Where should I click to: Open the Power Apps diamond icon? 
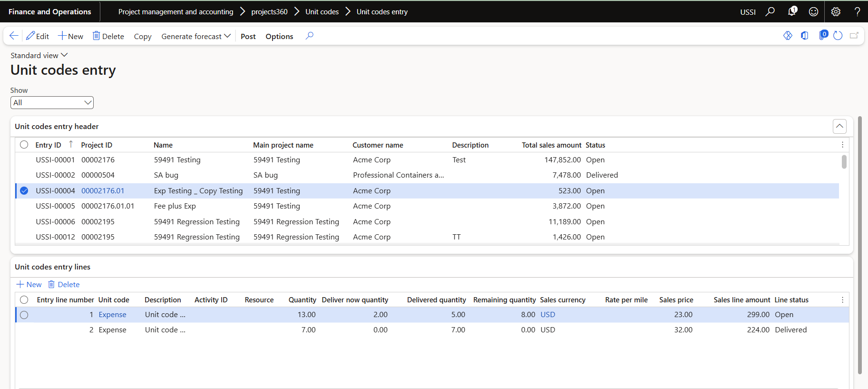click(x=788, y=36)
